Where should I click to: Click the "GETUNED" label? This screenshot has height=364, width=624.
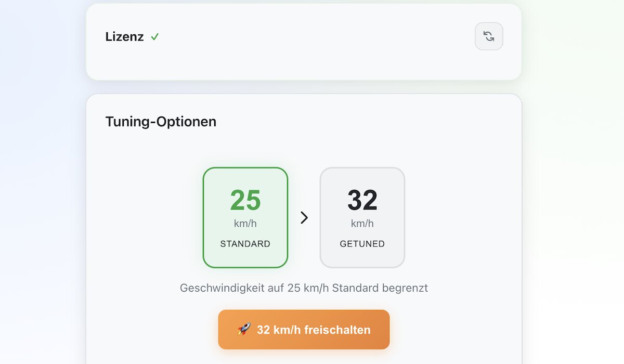tap(362, 244)
